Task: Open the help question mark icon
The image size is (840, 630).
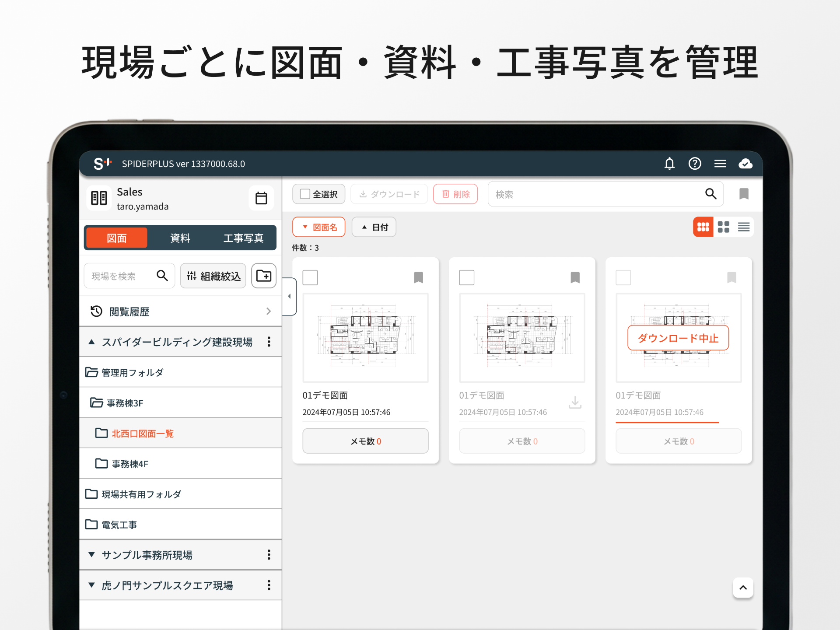Action: point(695,164)
